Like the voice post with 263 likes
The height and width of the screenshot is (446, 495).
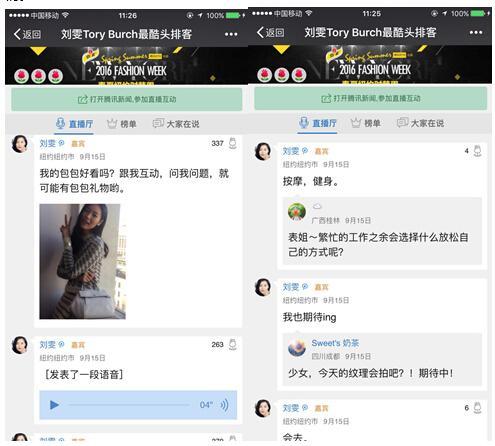click(233, 344)
